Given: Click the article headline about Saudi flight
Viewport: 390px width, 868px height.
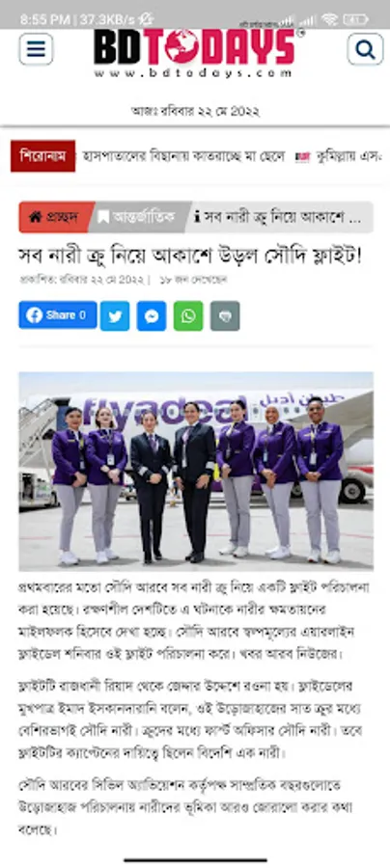Looking at the screenshot, I should coord(190,257).
